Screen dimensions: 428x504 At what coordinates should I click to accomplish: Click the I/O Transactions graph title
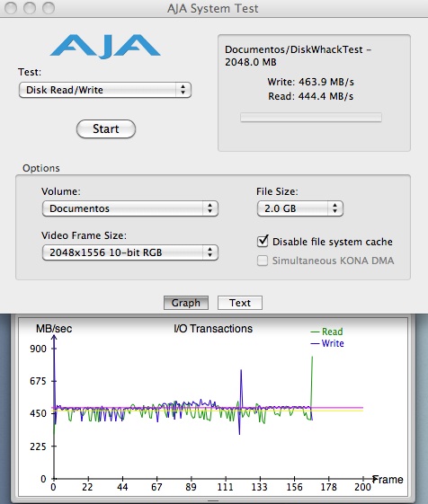click(213, 329)
